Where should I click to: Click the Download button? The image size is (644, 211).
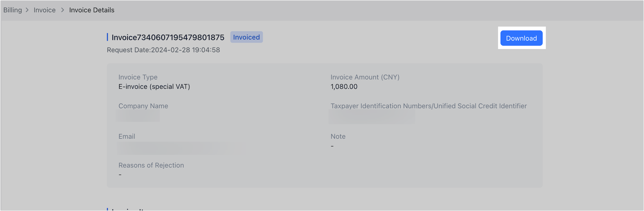(x=521, y=38)
